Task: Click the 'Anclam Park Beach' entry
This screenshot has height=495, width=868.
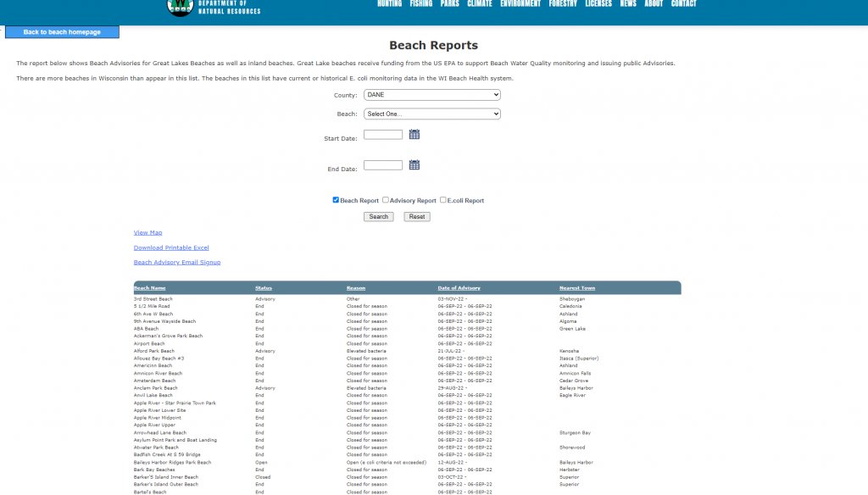Action: point(156,388)
